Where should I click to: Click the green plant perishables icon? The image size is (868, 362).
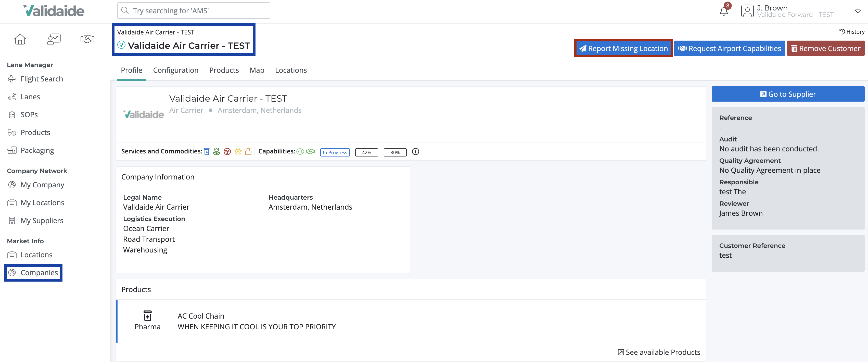point(216,151)
